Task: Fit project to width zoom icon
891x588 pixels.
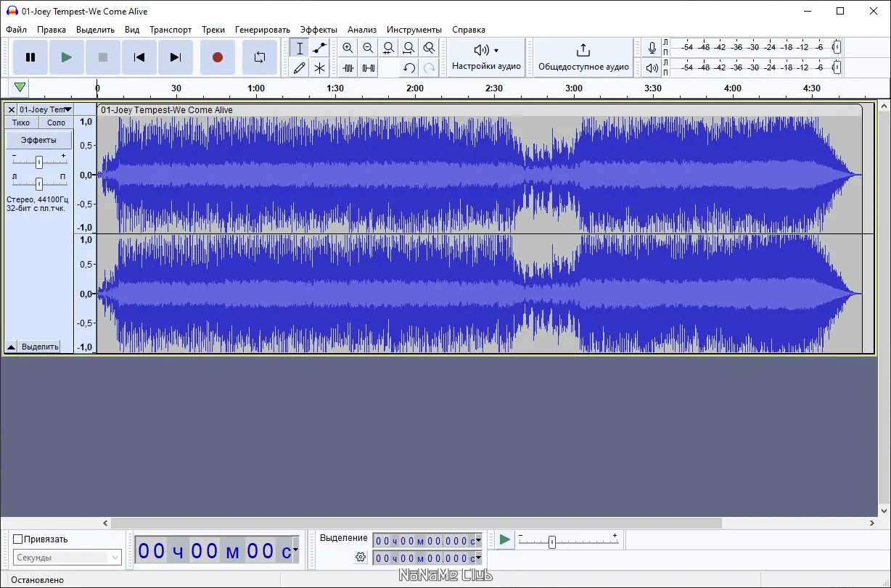Action: [409, 49]
